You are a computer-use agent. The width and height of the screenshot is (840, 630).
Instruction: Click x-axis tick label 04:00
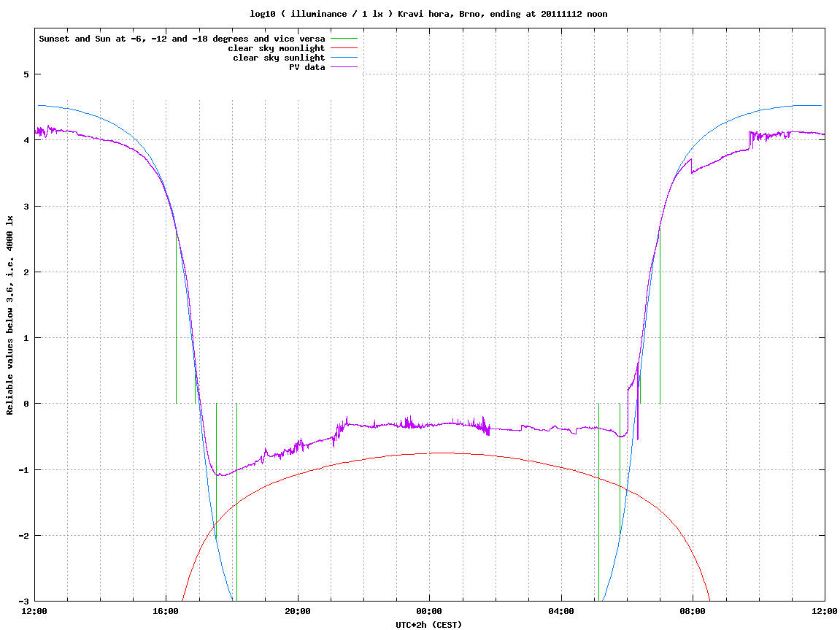pyautogui.click(x=561, y=612)
